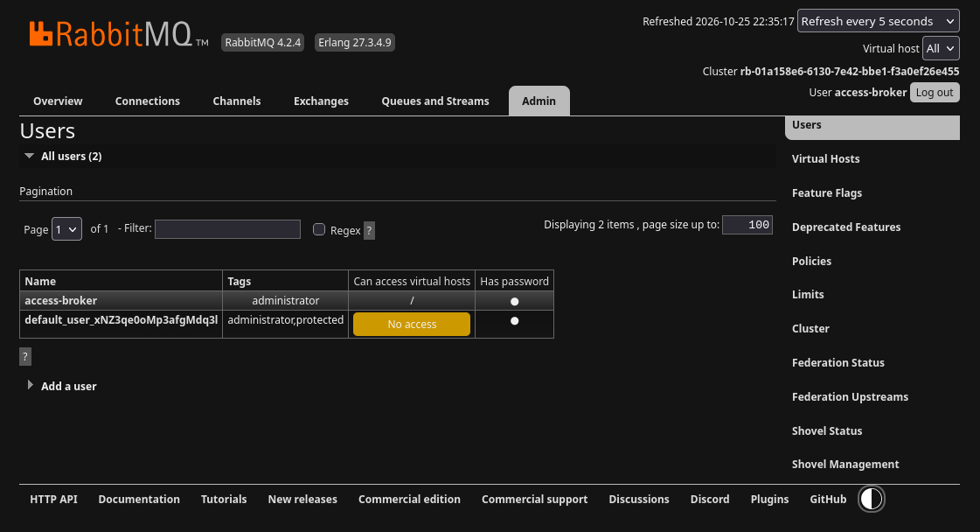Open the refresh interval dropdown
The height and width of the screenshot is (532, 980).
(878, 21)
